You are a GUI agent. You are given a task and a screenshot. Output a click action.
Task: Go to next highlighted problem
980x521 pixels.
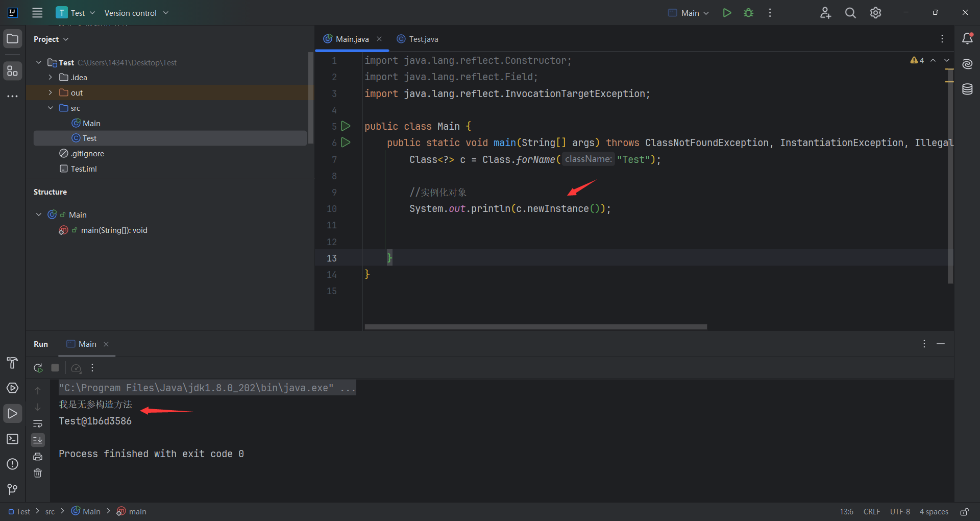[947, 60]
